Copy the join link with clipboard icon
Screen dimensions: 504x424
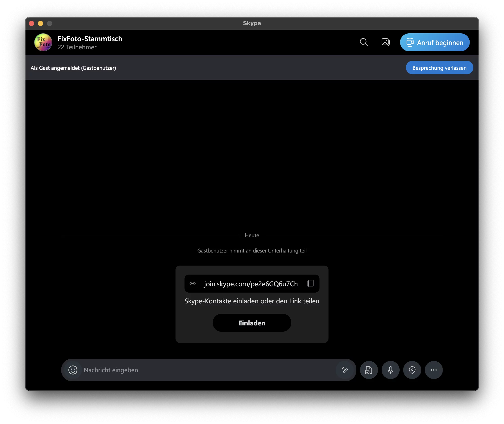click(x=310, y=284)
